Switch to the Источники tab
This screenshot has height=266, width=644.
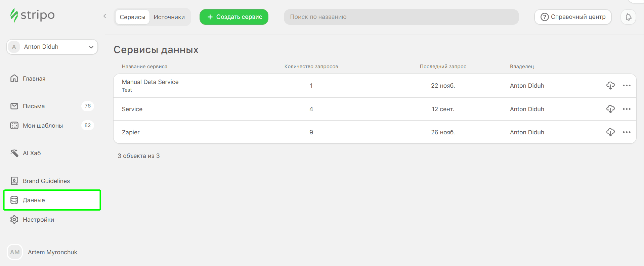(x=169, y=17)
